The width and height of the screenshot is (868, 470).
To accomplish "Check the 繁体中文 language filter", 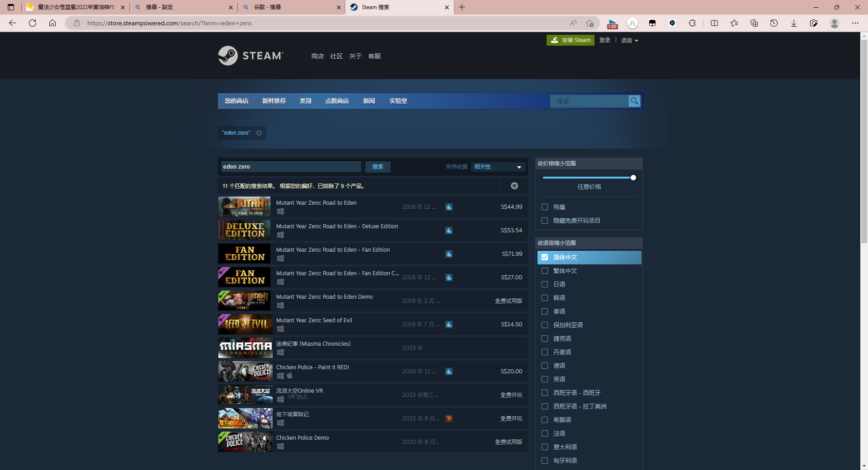I will [545, 271].
